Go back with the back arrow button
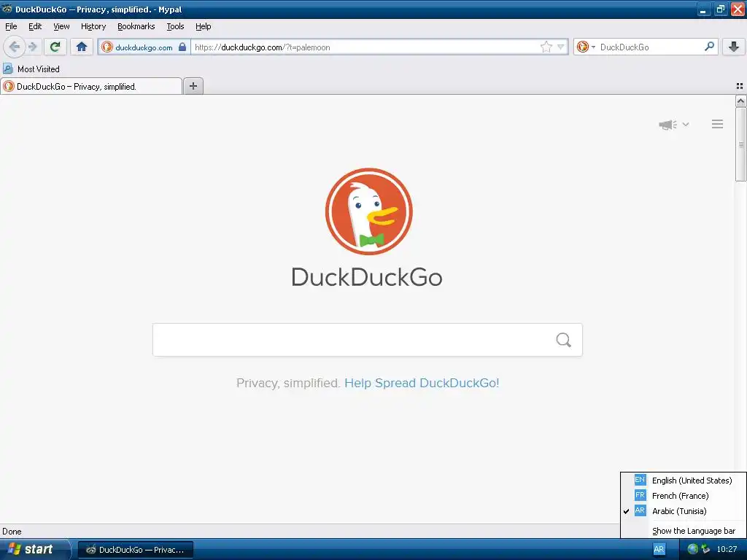The width and height of the screenshot is (747, 560). click(15, 47)
